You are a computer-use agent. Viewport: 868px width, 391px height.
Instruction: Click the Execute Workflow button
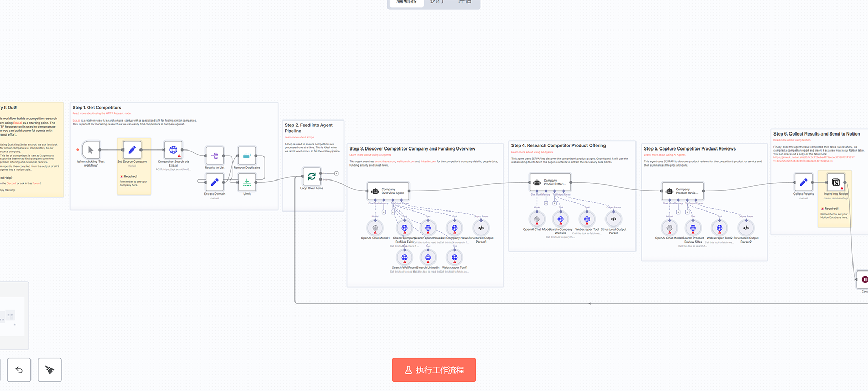[x=433, y=370]
